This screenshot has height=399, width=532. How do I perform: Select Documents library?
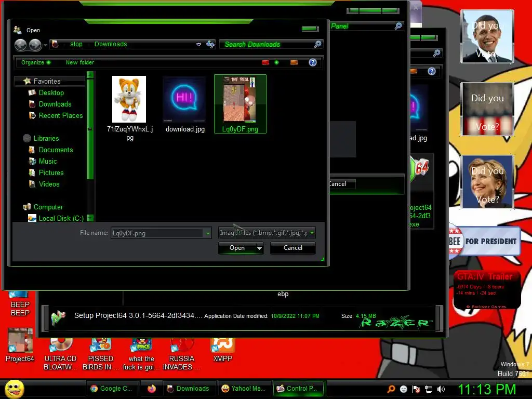click(56, 150)
